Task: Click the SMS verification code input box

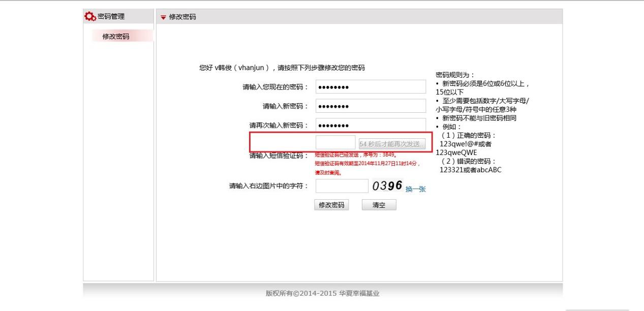Action: click(335, 143)
